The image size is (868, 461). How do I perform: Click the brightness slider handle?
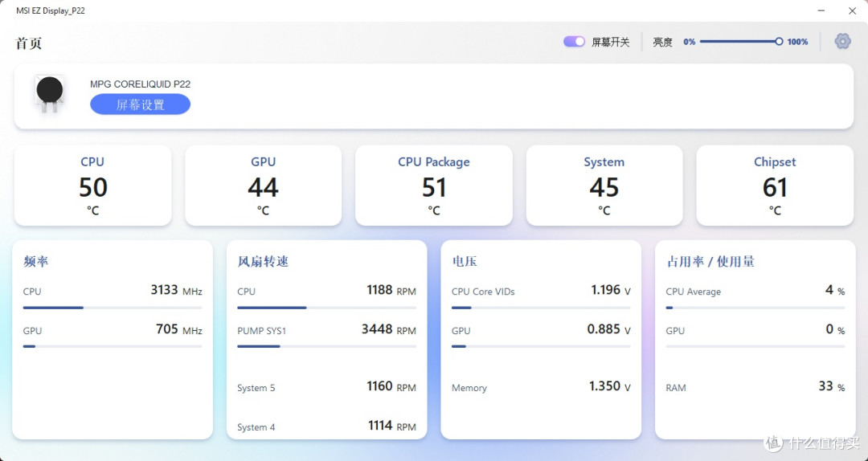pyautogui.click(x=779, y=42)
